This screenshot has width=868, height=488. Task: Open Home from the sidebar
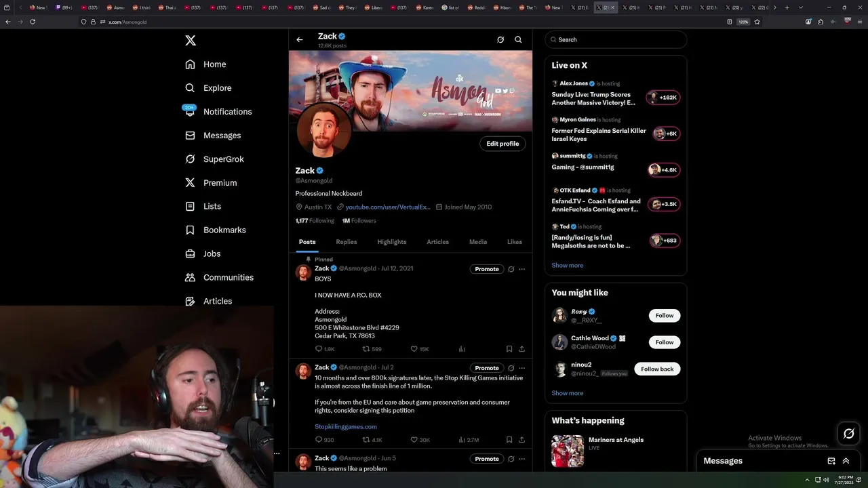pos(205,64)
